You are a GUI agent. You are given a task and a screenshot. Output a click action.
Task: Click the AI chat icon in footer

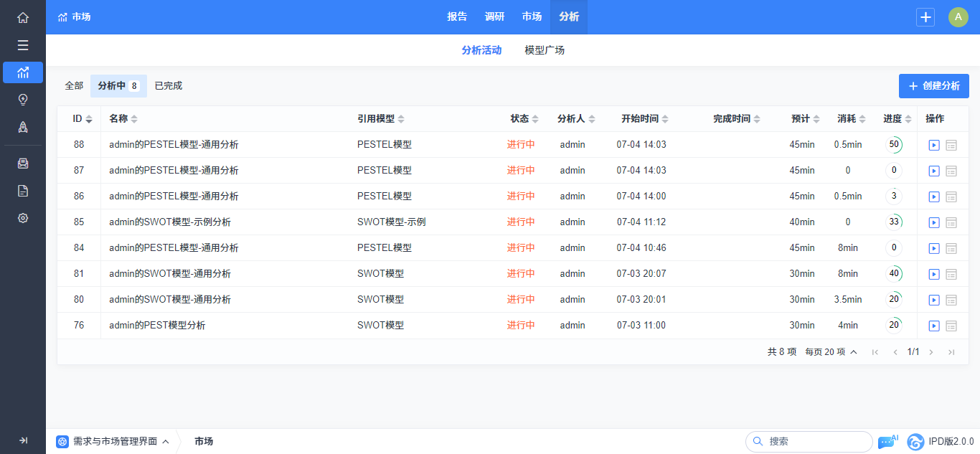[887, 442]
